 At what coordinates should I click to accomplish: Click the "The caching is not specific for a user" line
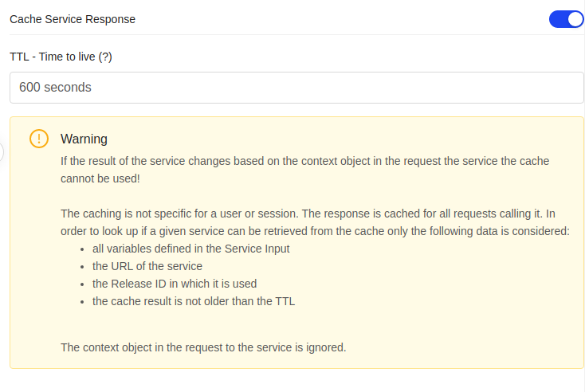(x=308, y=214)
